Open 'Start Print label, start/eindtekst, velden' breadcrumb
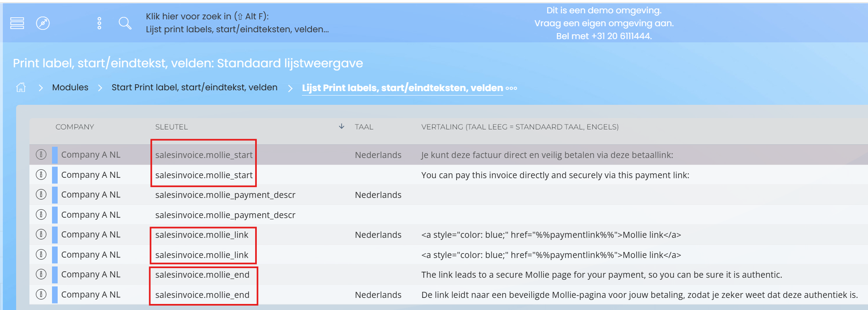The width and height of the screenshot is (868, 310). click(x=194, y=87)
